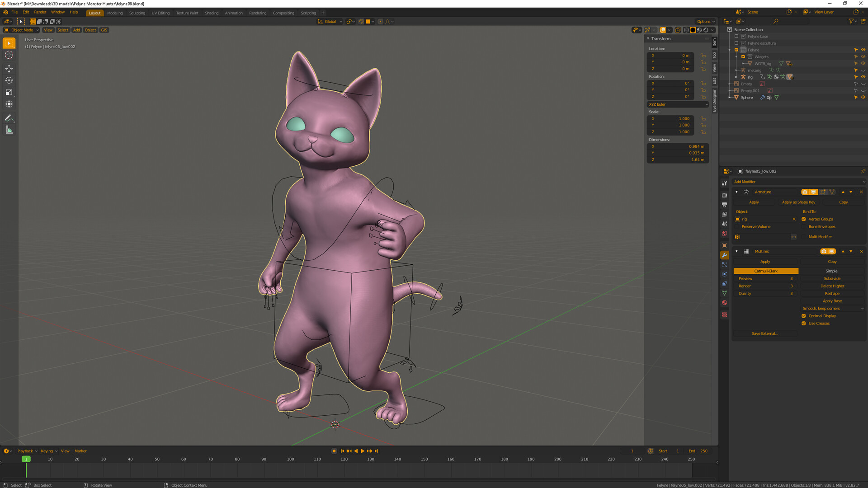Switch to the Shading workspace tab
The image size is (868, 488).
pyautogui.click(x=212, y=13)
